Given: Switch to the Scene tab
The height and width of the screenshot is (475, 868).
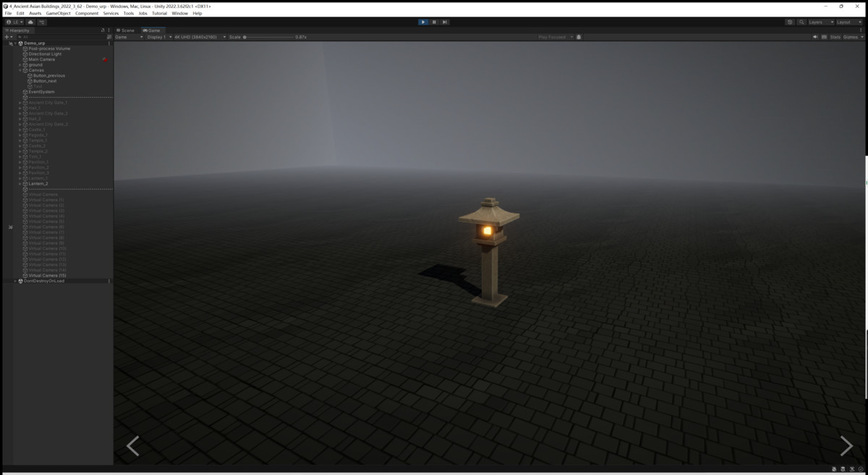Looking at the screenshot, I should tap(127, 30).
